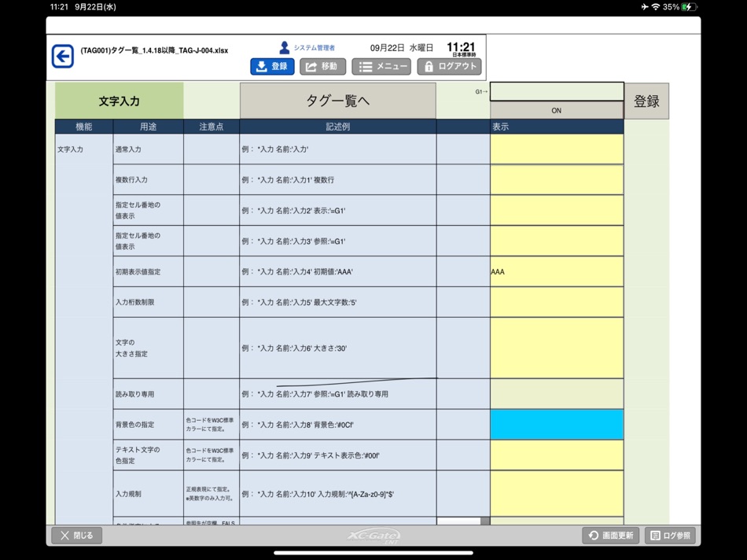
Task: Click the large gray 登録 button
Action: click(x=646, y=101)
